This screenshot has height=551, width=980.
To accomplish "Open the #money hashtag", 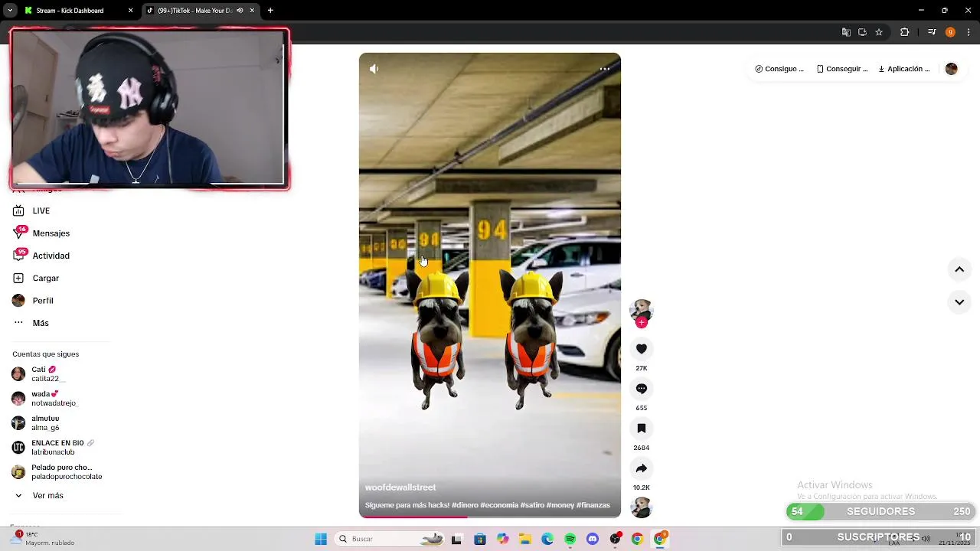I will (560, 505).
